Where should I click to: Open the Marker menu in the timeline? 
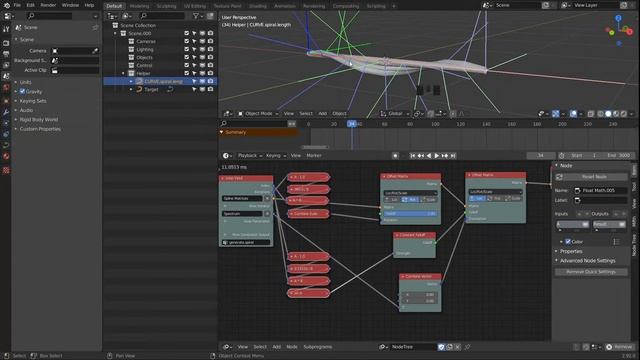coord(313,156)
